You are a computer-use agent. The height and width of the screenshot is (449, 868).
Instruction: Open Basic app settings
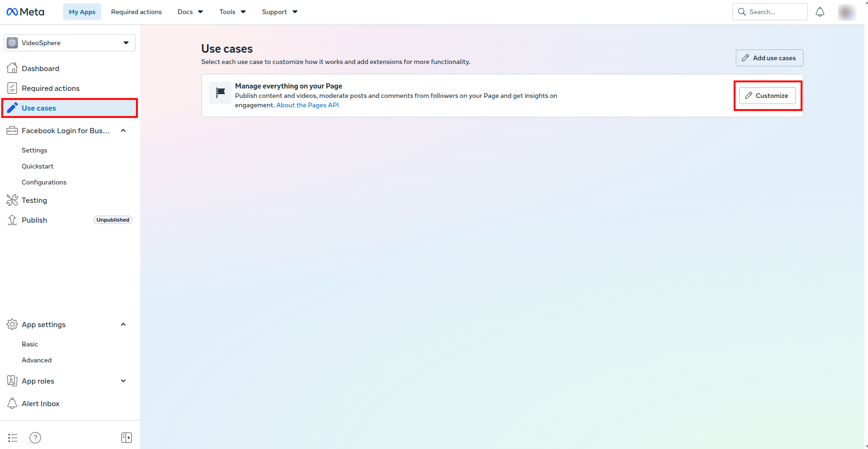pyautogui.click(x=30, y=344)
